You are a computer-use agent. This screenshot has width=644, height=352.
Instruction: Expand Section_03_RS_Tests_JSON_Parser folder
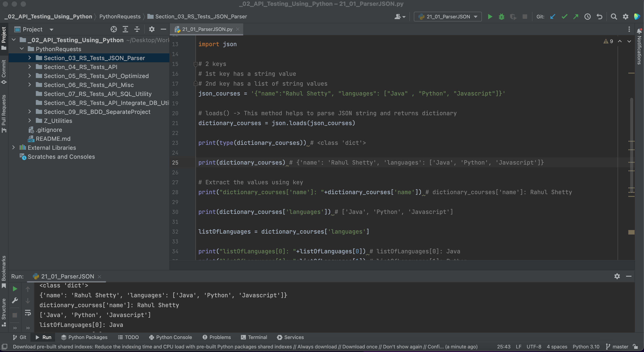tap(30, 58)
